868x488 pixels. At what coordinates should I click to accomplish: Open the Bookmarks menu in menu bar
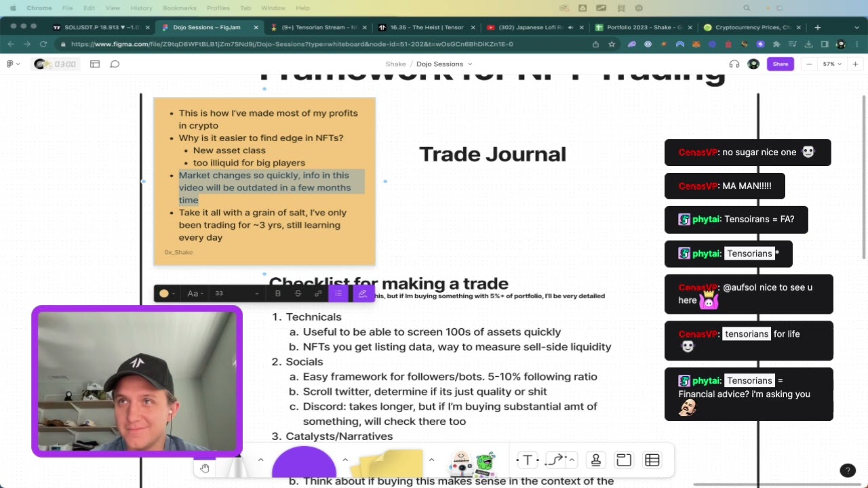pos(180,8)
